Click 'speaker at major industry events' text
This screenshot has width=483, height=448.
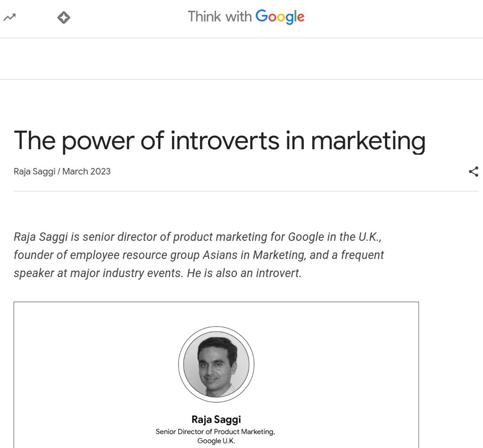98,273
